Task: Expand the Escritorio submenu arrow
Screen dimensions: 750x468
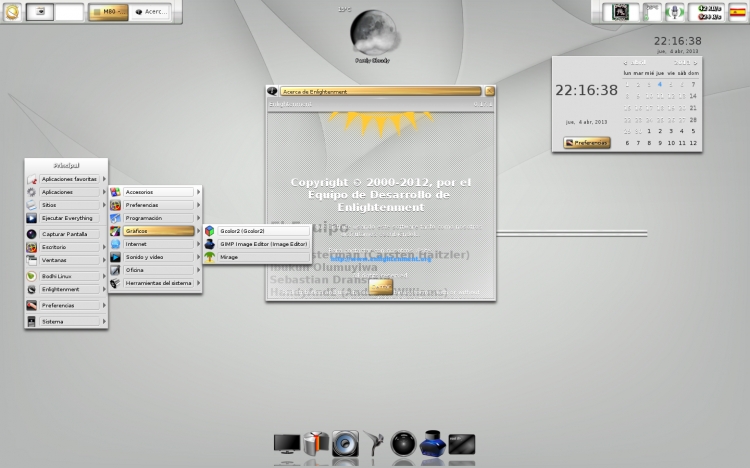Action: (104, 247)
